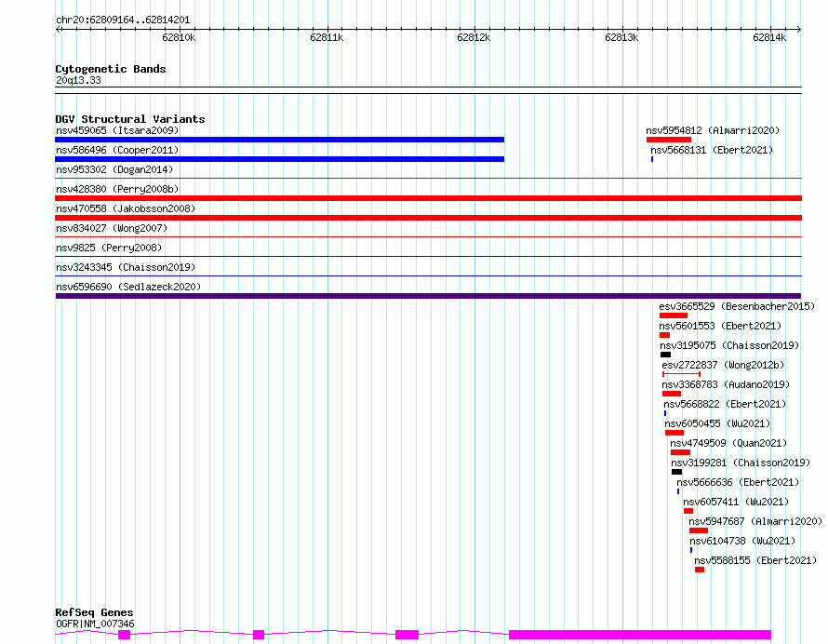Open nsv5947687 (Almarri2020) variant

pyautogui.click(x=755, y=521)
